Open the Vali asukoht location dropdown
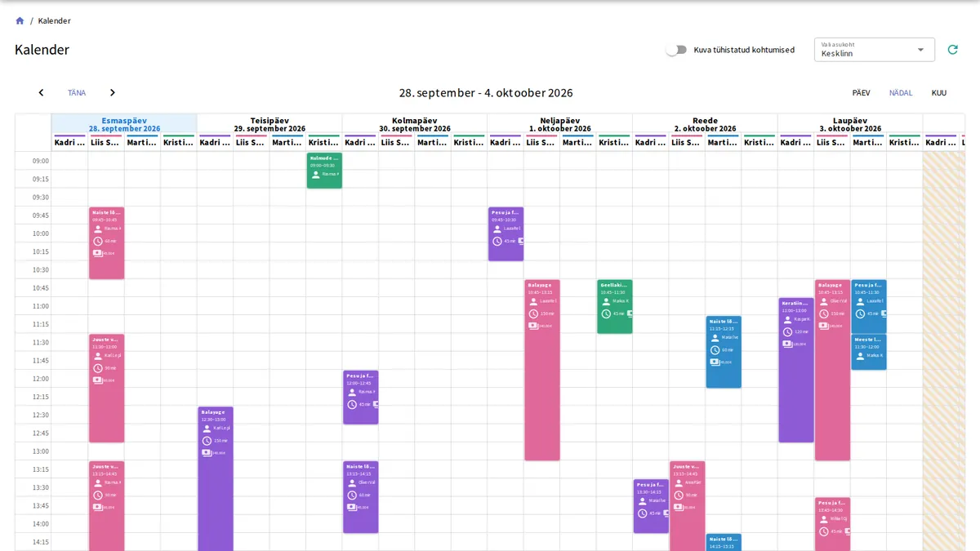Image resolution: width=980 pixels, height=551 pixels. click(875, 50)
